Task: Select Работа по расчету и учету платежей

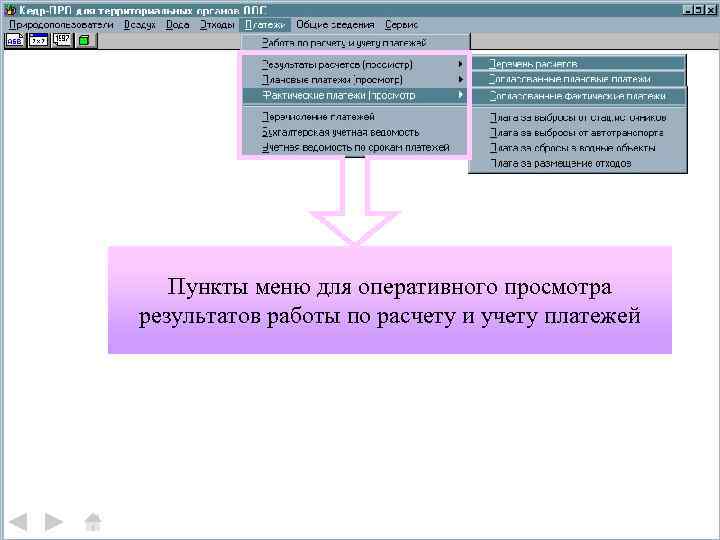Action: [x=355, y=43]
